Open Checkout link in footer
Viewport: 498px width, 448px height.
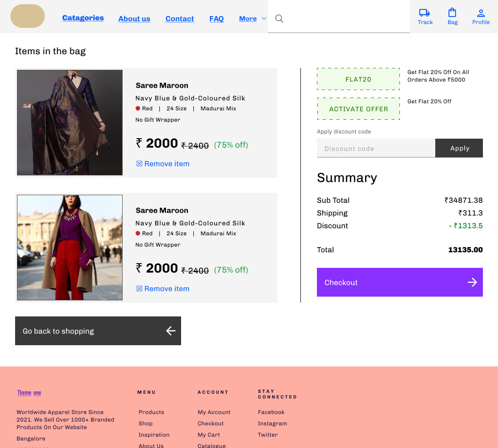coord(210,423)
